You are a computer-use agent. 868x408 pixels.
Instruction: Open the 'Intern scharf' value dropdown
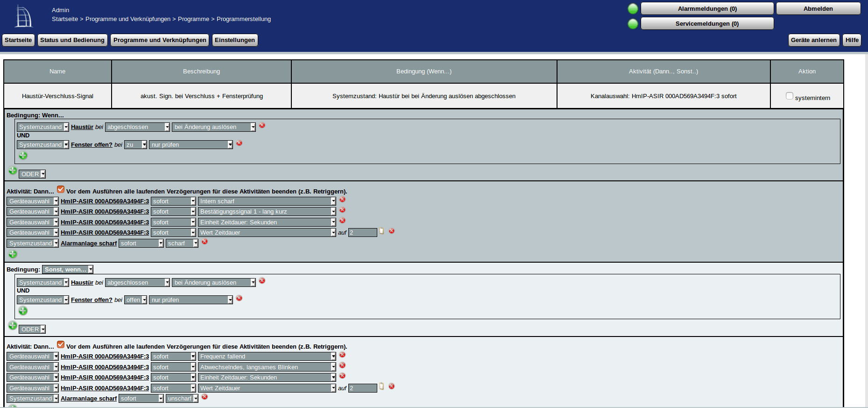pos(267,201)
